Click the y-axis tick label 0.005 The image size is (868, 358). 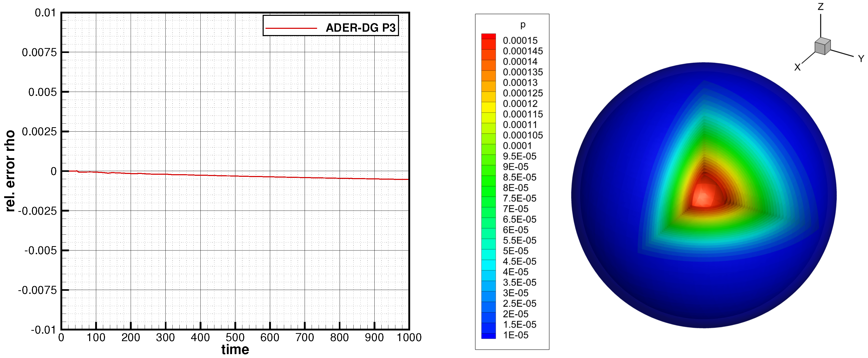coord(43,92)
